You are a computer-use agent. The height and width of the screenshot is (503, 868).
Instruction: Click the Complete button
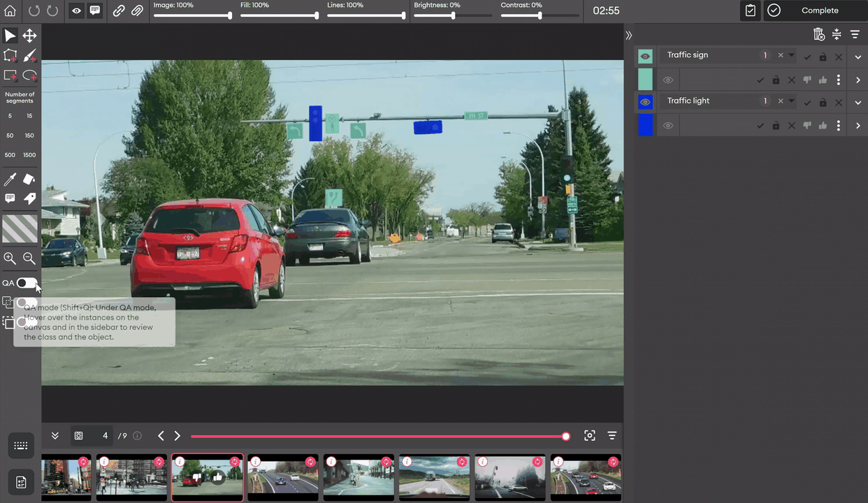pos(815,10)
